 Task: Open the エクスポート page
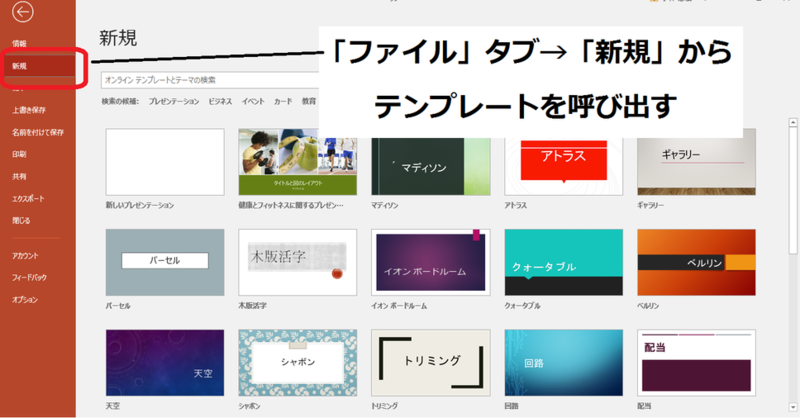pyautogui.click(x=29, y=199)
